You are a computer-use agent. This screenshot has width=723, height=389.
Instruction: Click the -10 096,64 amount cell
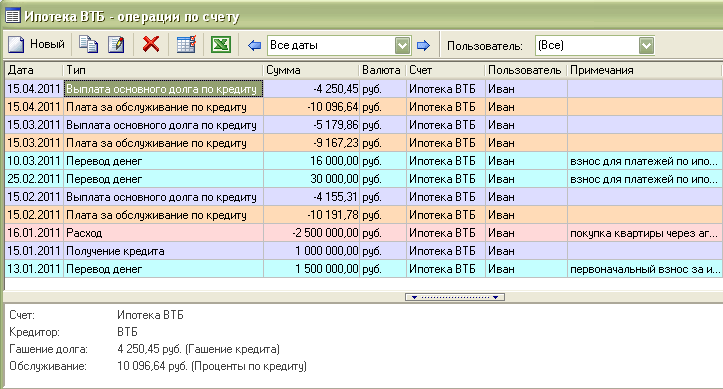[312, 107]
